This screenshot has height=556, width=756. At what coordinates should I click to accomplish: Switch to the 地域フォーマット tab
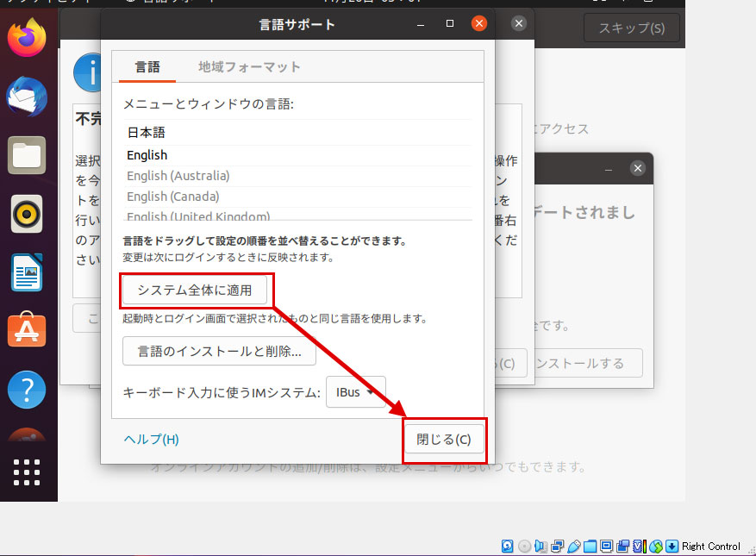(249, 66)
